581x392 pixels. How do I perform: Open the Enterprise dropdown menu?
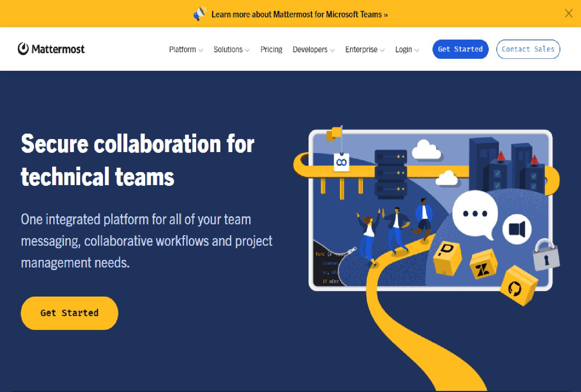[365, 49]
